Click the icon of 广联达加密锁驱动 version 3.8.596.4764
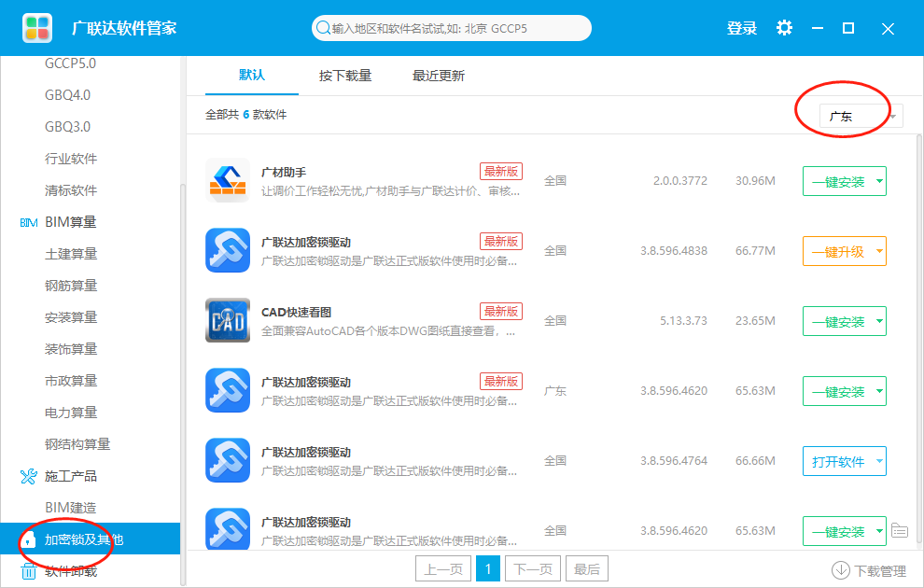 coord(228,460)
